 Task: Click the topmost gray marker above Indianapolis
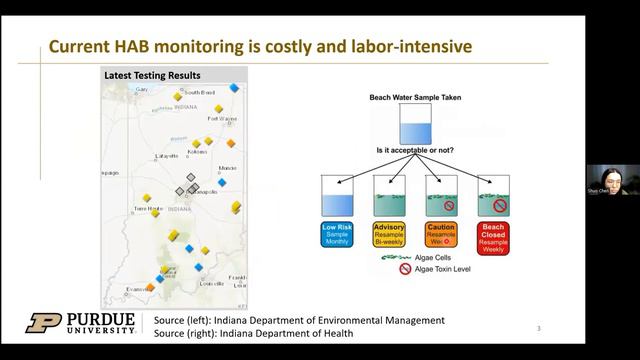click(x=191, y=177)
